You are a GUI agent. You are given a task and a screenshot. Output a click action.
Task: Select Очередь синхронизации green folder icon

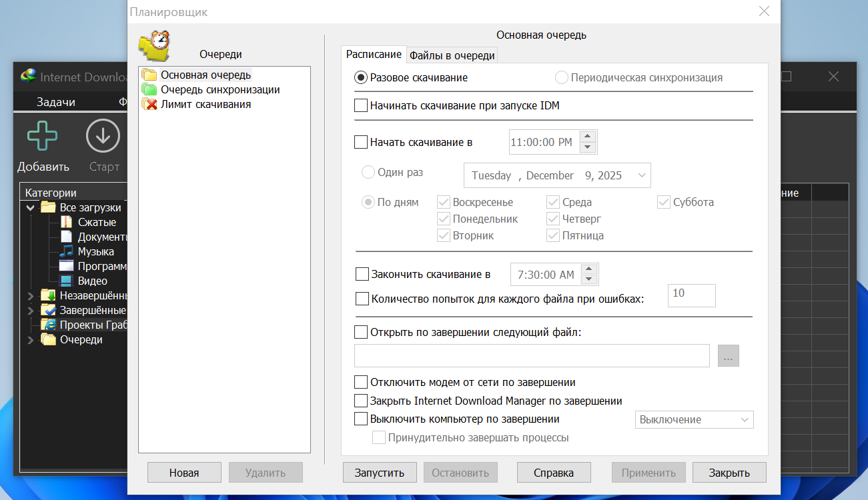point(149,90)
